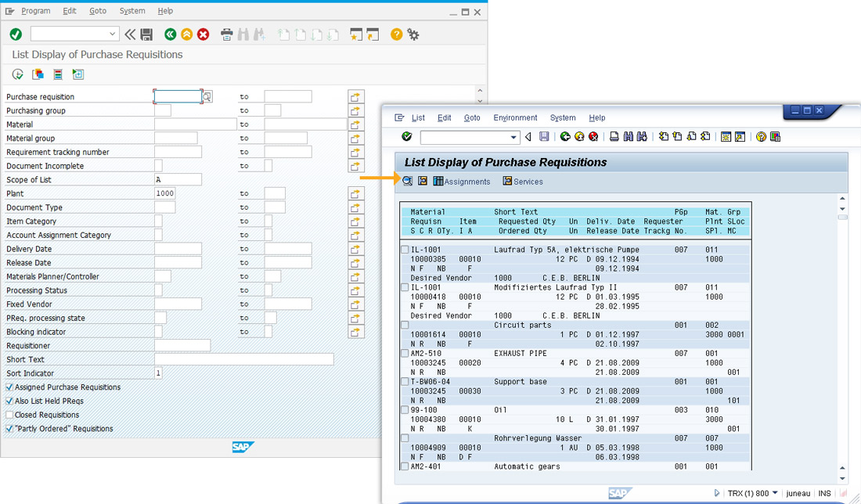861x504 pixels.
Task: Click the Short Text input field
Action: tap(244, 359)
